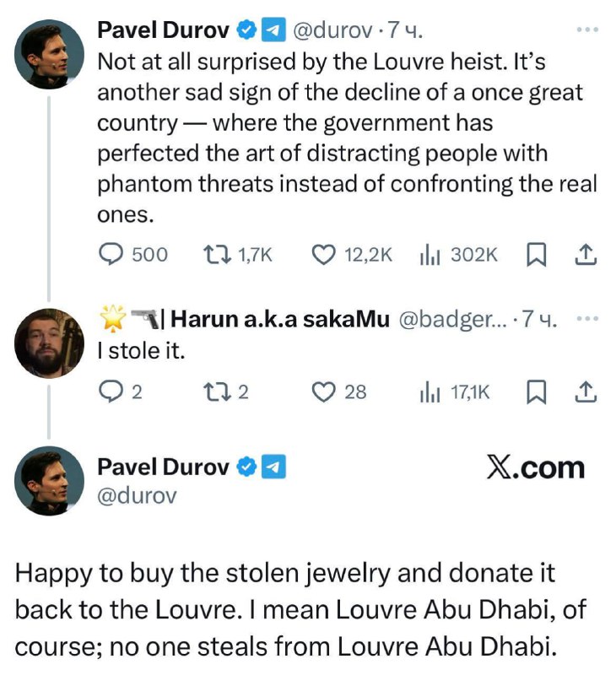The image size is (616, 675).
Task: Click the @durov handle in bottom tweet
Action: 138,495
